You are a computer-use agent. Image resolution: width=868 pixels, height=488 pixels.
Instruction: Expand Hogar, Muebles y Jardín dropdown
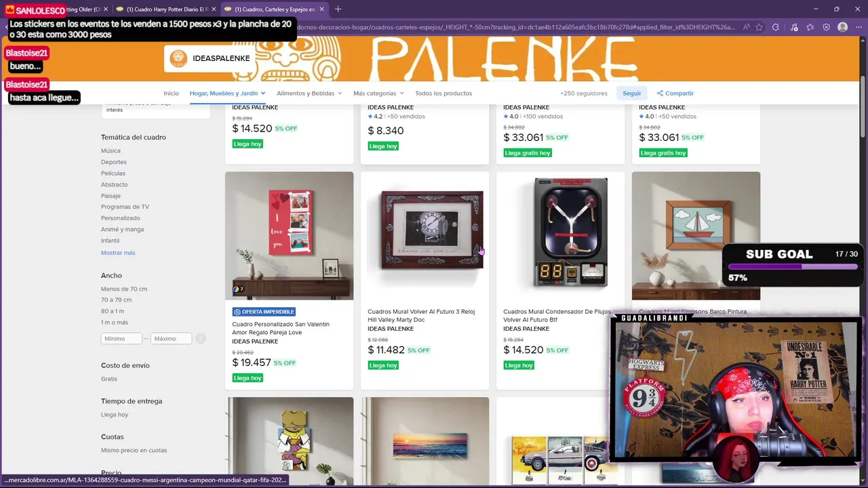coord(227,94)
